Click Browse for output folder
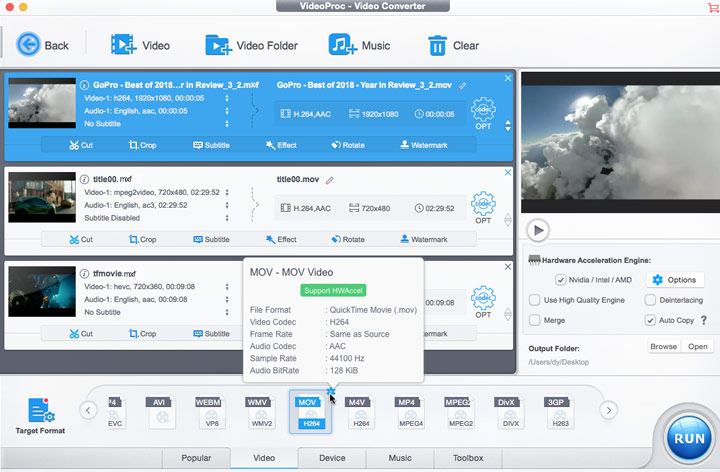The image size is (720, 472). click(663, 347)
